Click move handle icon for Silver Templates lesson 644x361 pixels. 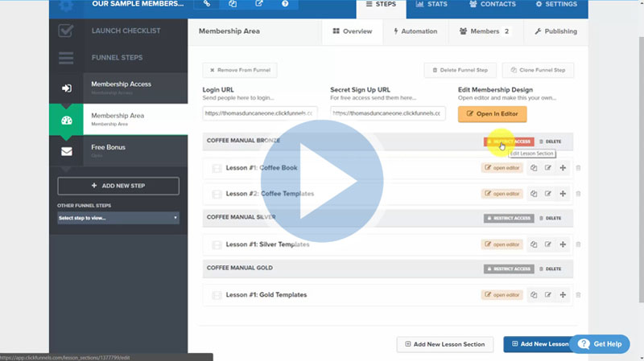coord(563,244)
